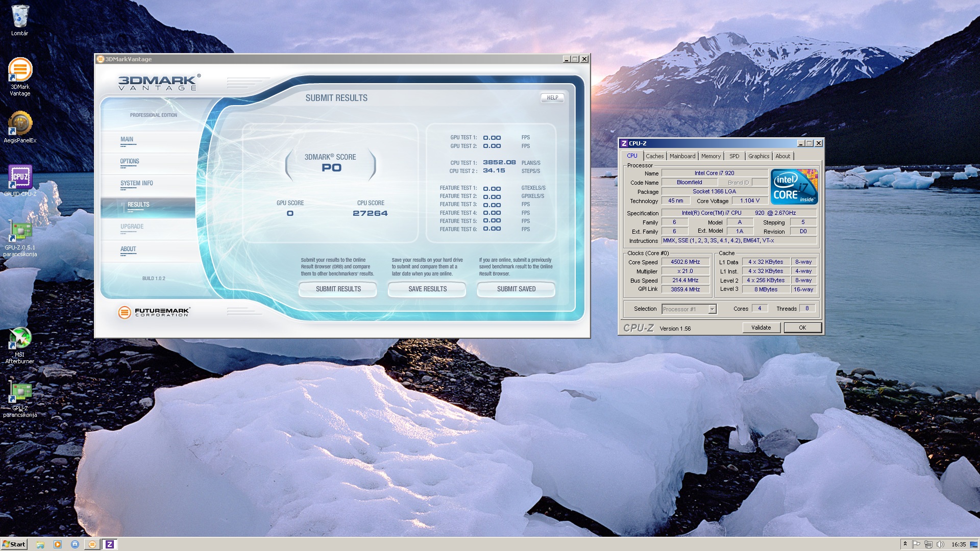Image resolution: width=980 pixels, height=551 pixels.
Task: Click the 3DMARK SCORE value P0
Action: (x=331, y=168)
